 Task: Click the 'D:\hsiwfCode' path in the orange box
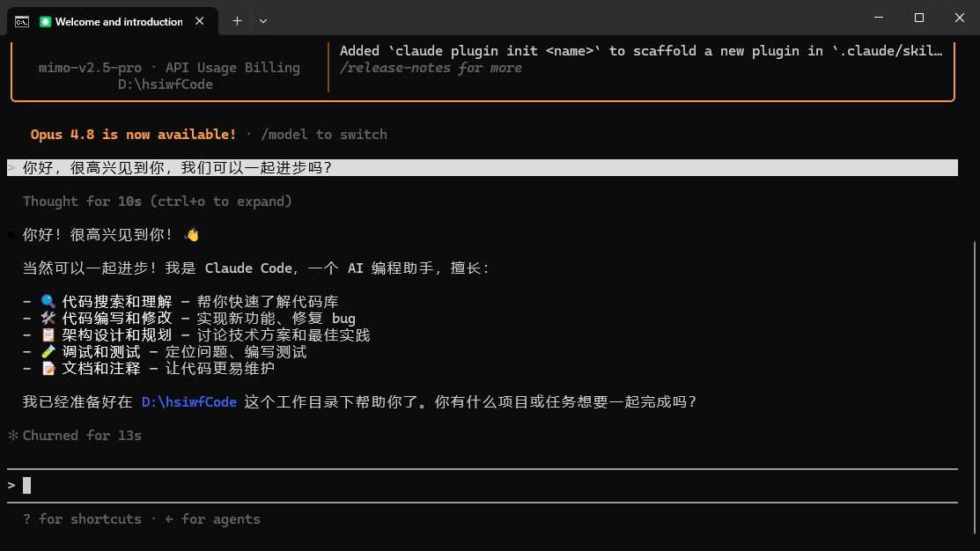coord(165,84)
